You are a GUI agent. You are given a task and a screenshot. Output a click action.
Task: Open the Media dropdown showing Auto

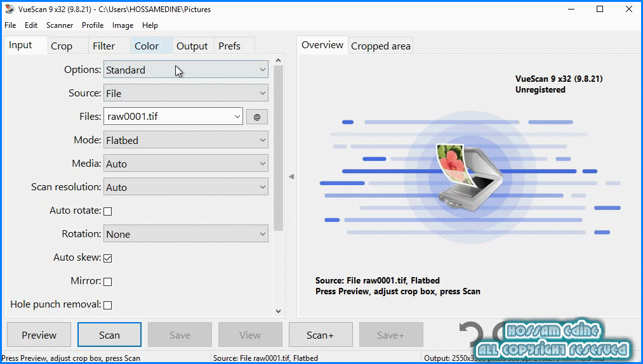click(186, 164)
